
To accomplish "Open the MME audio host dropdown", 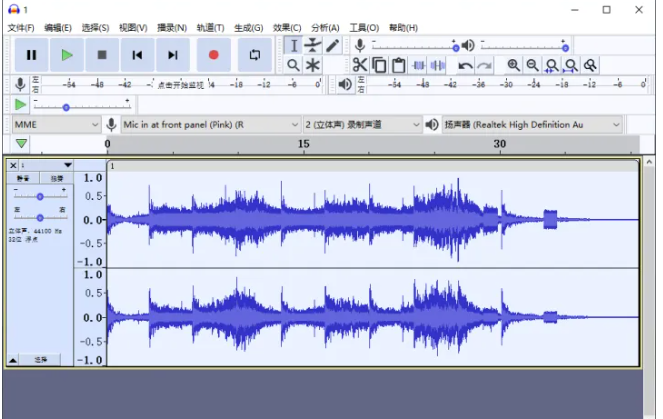I will (56, 124).
